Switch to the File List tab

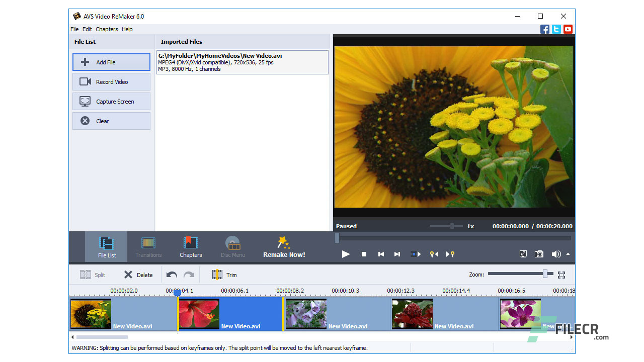click(x=107, y=247)
